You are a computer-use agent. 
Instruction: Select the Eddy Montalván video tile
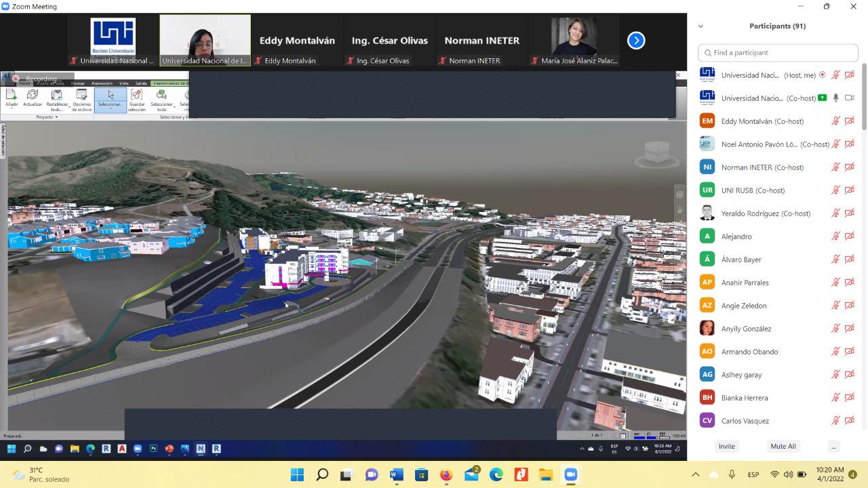pyautogui.click(x=297, y=41)
